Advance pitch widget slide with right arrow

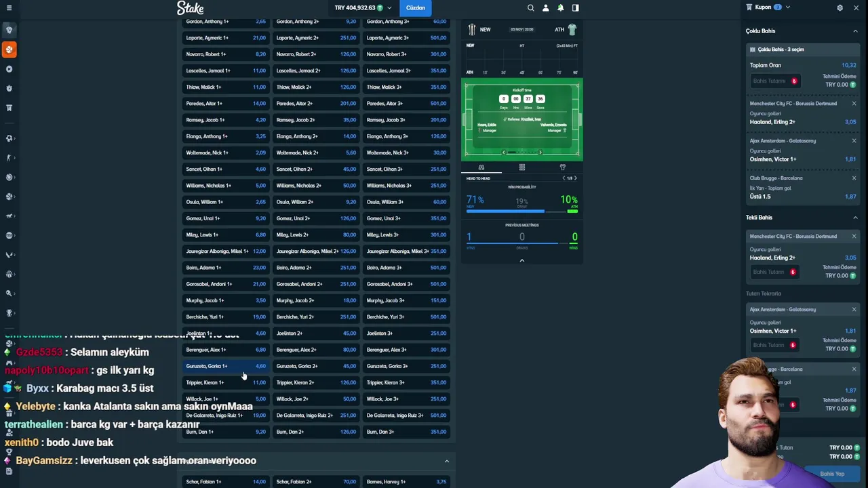click(540, 152)
